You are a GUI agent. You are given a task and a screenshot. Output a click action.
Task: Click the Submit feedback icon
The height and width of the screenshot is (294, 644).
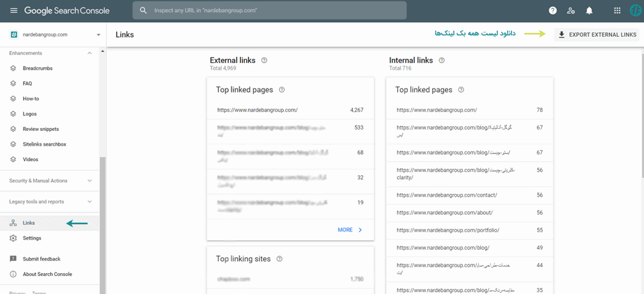point(13,259)
